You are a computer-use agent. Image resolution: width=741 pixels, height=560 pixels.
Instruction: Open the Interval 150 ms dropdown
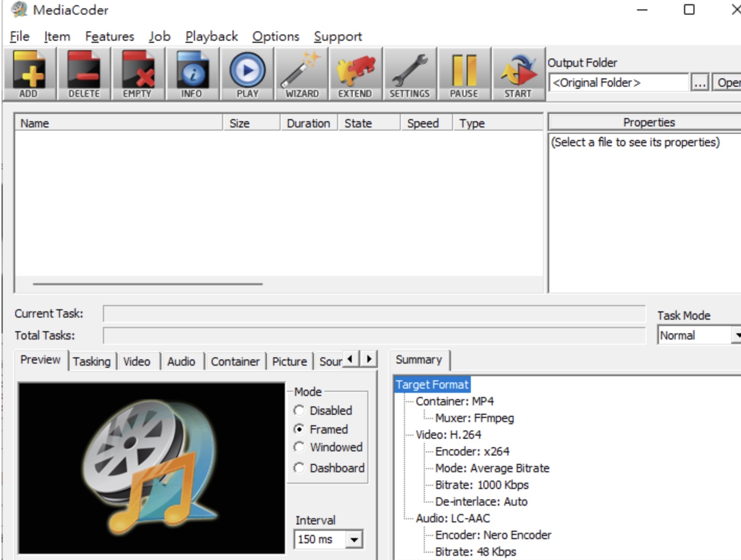coord(354,540)
